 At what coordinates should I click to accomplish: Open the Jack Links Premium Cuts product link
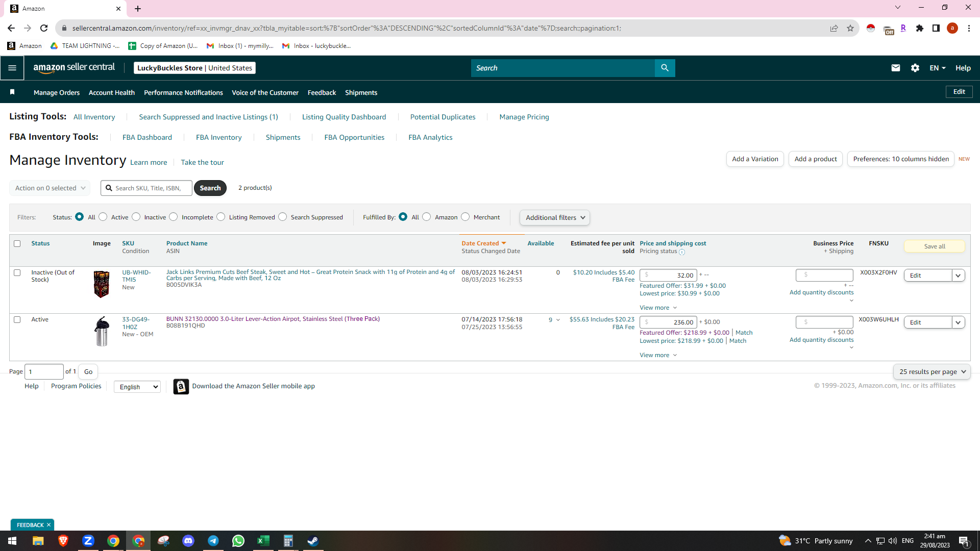coord(310,275)
